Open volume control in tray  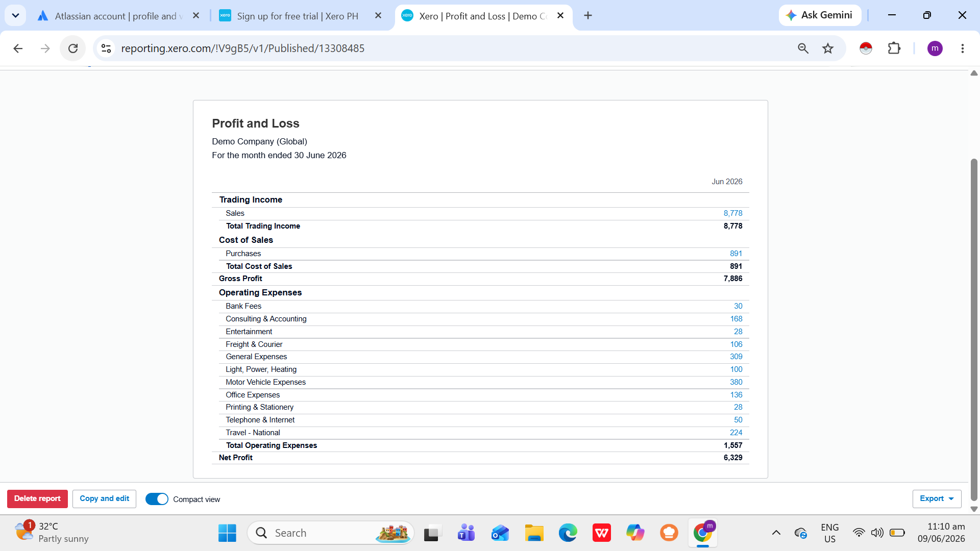pyautogui.click(x=877, y=533)
